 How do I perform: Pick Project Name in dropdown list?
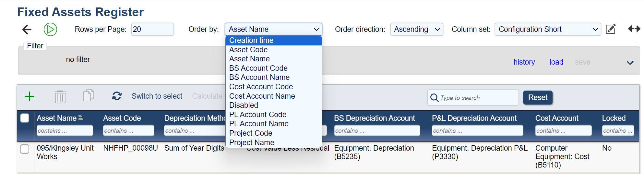click(x=252, y=143)
